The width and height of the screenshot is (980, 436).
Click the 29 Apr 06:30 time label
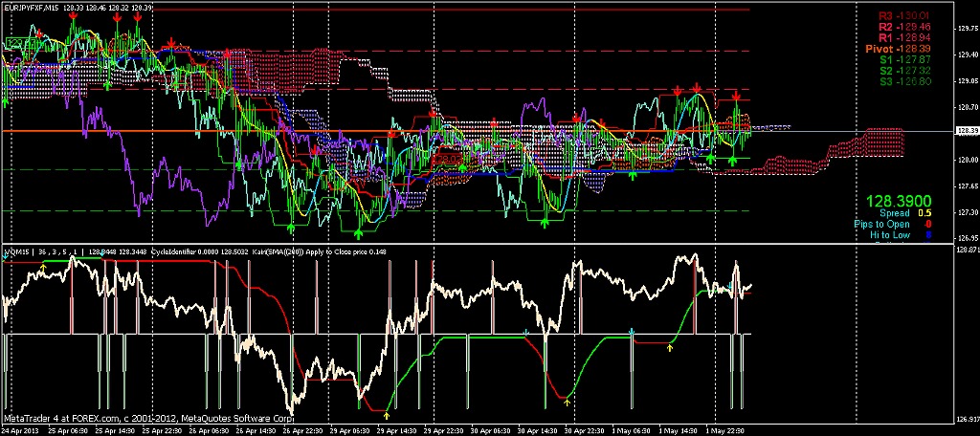pyautogui.click(x=352, y=431)
